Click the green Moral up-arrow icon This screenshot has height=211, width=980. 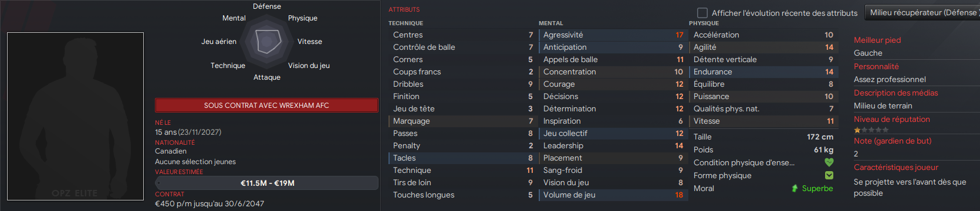[x=795, y=188]
